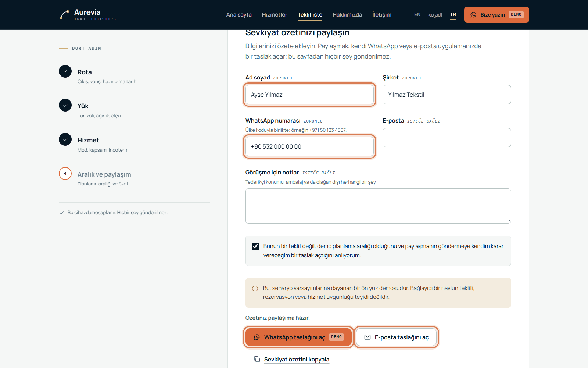Click the WhatsApp icon in Bize yazın button
Viewport: 588px width, 368px height.
473,15
